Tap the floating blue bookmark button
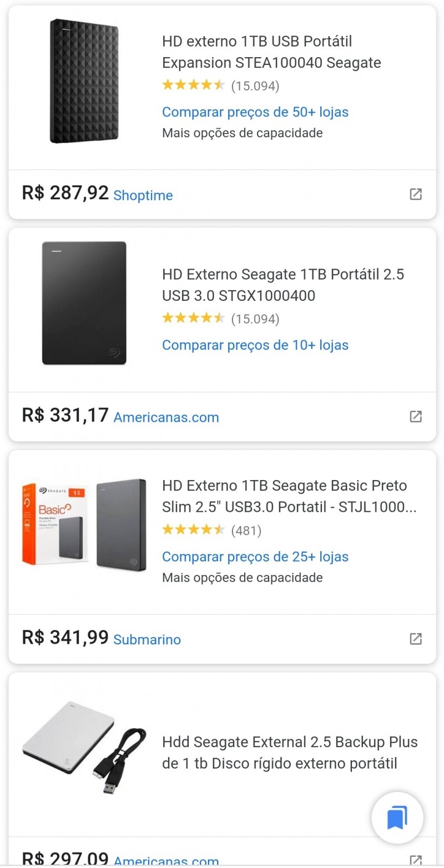Screen dimensions: 444x868 pos(397,817)
